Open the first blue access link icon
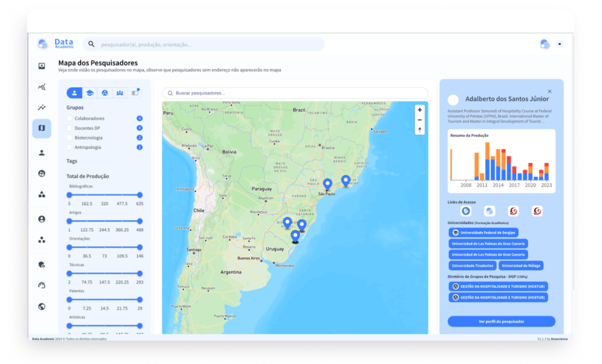The image size is (602, 364). (466, 211)
